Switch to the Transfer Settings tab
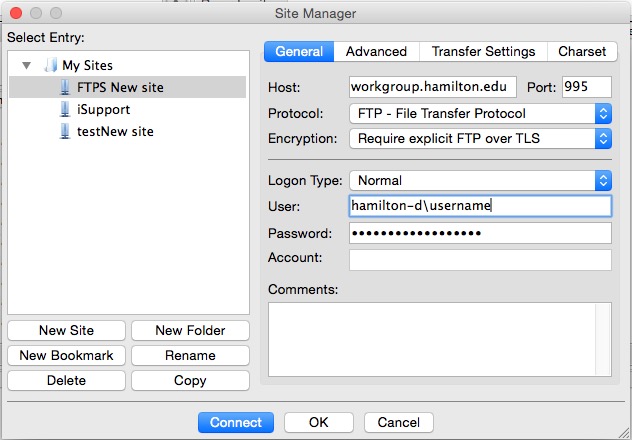The width and height of the screenshot is (632, 440). point(483,52)
